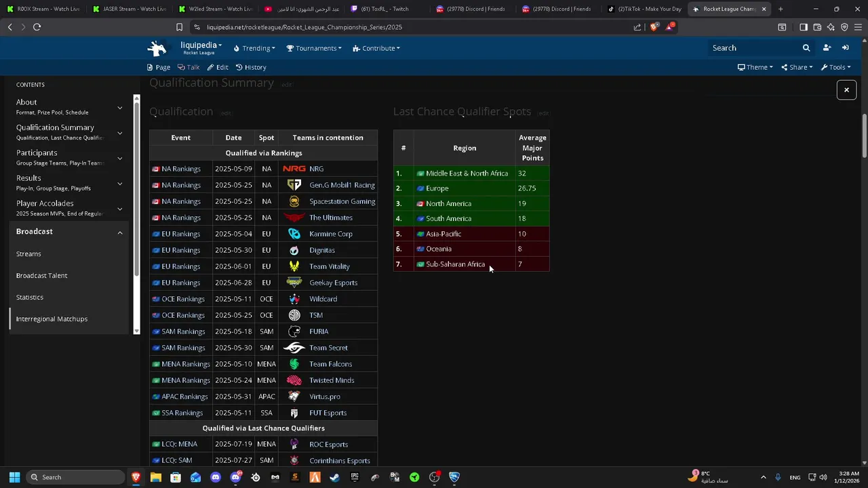Open the Windows Start menu
The image size is (868, 488).
pyautogui.click(x=14, y=477)
